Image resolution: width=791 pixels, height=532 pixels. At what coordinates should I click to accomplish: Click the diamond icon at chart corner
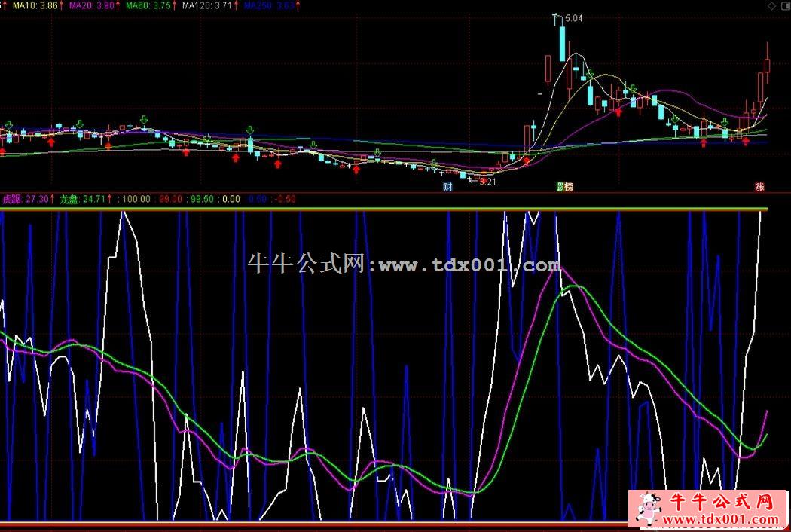pyautogui.click(x=771, y=6)
